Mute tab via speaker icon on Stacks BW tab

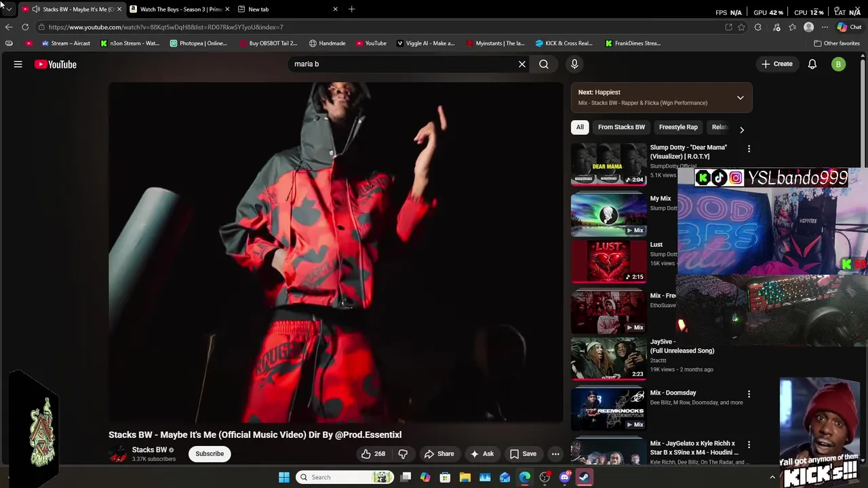coord(35,9)
